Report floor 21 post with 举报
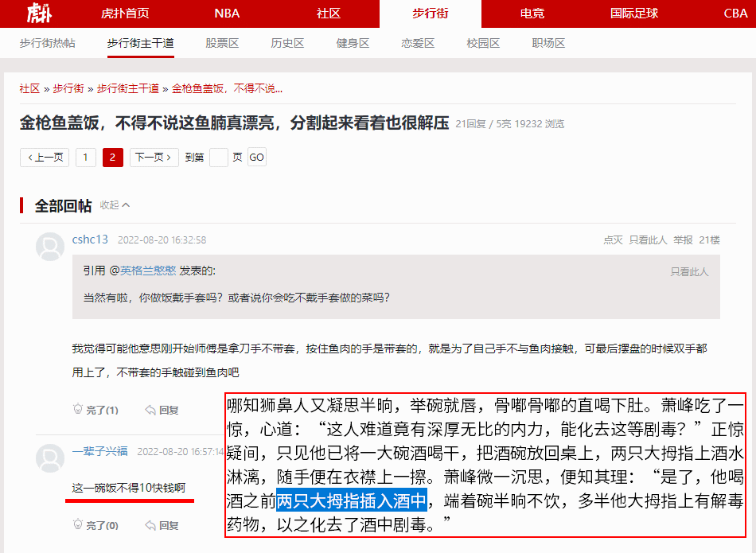 684,240
